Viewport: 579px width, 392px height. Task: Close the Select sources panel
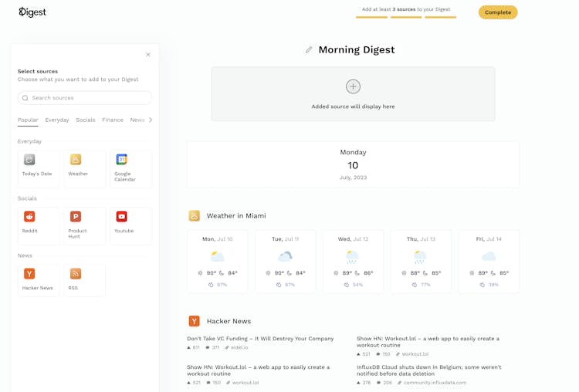(x=148, y=55)
